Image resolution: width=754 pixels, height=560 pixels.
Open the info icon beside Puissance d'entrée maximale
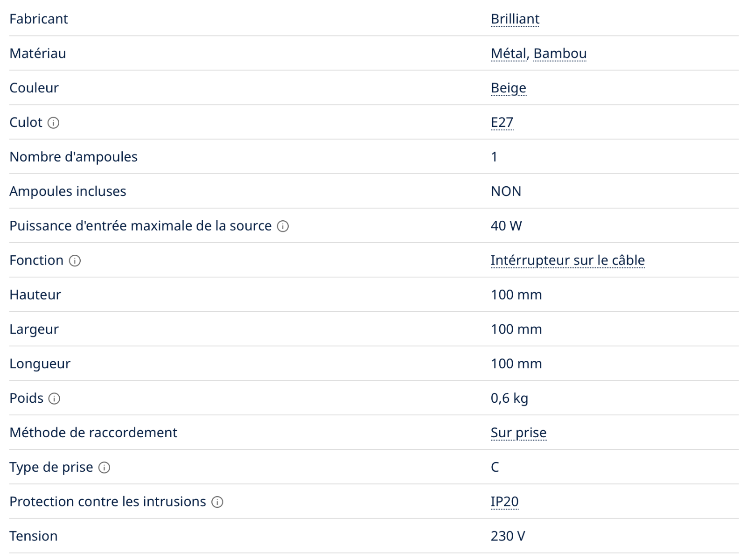(x=283, y=226)
